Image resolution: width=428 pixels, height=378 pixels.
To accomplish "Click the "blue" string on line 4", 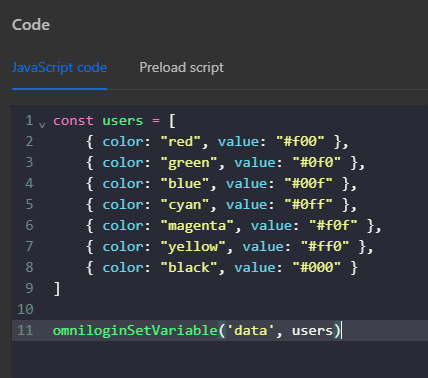I will pos(185,184).
